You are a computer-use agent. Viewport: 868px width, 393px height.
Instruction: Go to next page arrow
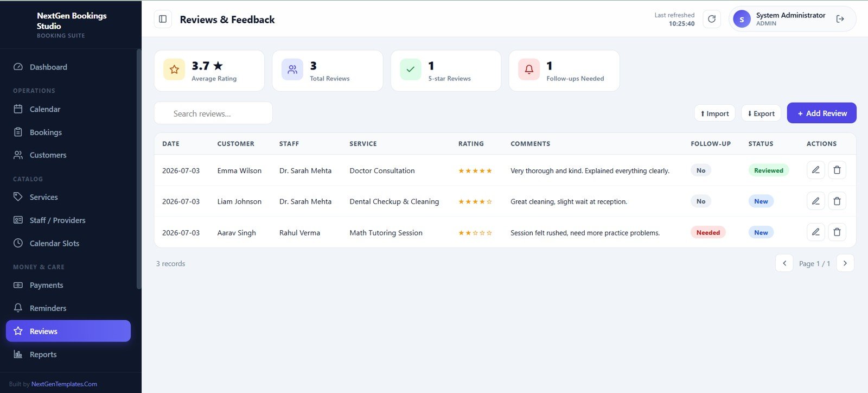845,263
